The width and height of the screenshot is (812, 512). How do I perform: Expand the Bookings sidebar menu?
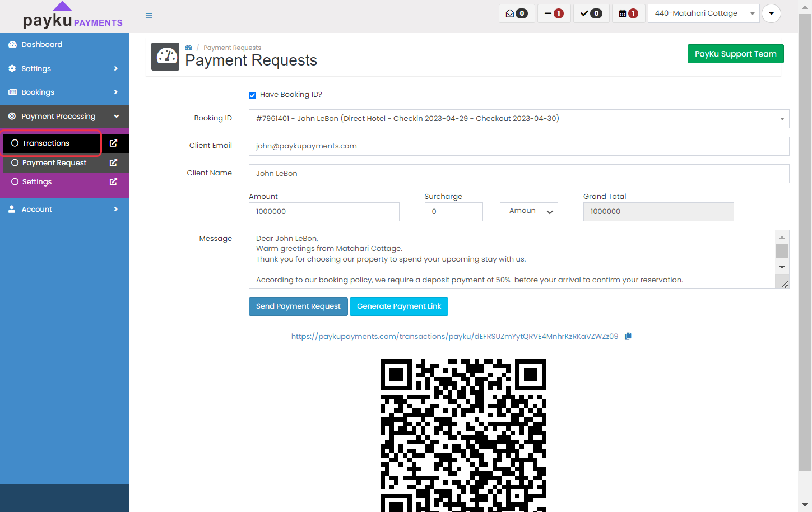point(64,92)
